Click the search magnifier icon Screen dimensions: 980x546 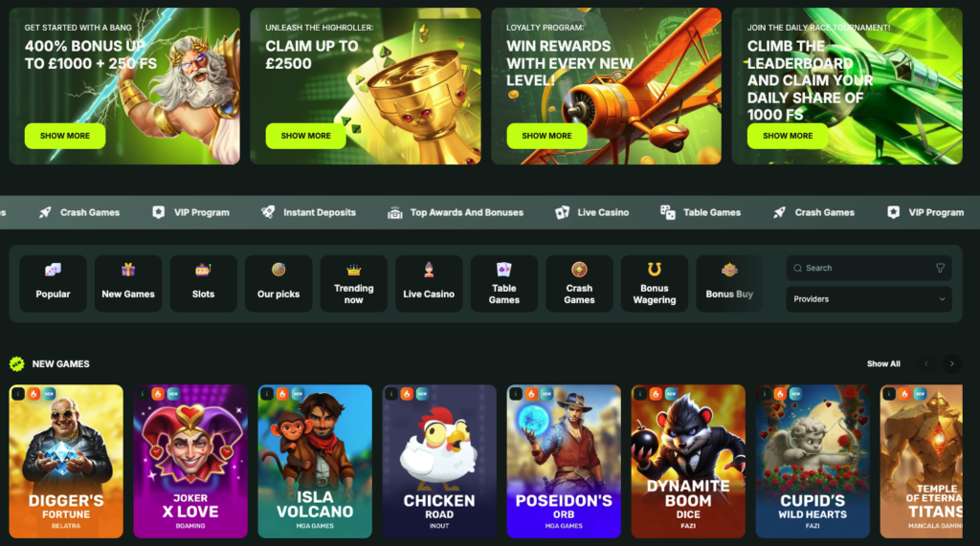(x=797, y=268)
